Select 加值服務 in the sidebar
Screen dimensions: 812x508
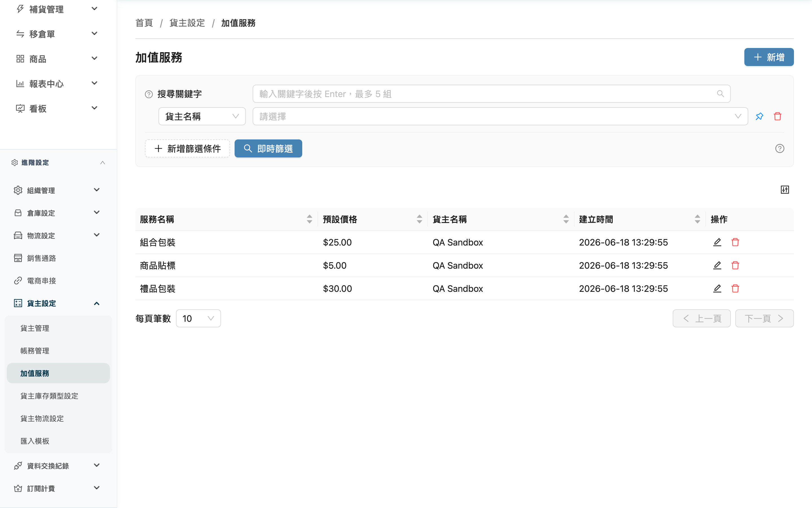(x=58, y=373)
